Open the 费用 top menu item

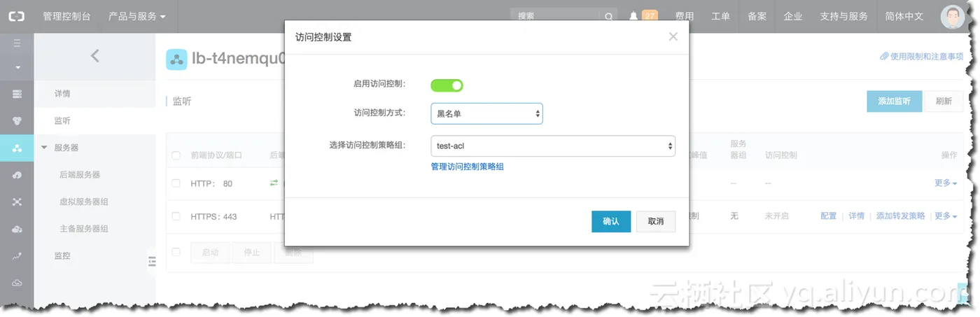(x=685, y=16)
